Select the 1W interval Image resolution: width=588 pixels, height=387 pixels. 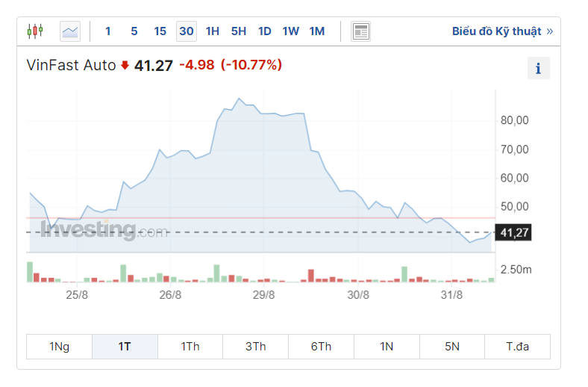pos(291,31)
